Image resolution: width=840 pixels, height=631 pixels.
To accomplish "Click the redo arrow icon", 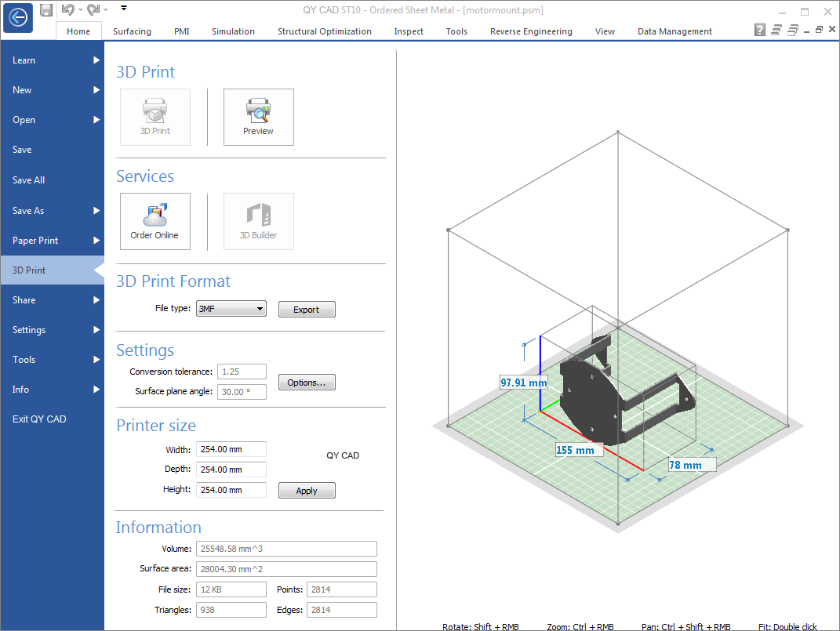I will pyautogui.click(x=93, y=10).
